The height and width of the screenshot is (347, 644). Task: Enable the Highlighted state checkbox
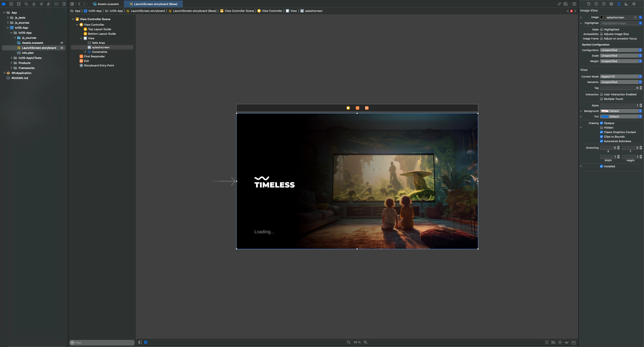pyautogui.click(x=601, y=29)
